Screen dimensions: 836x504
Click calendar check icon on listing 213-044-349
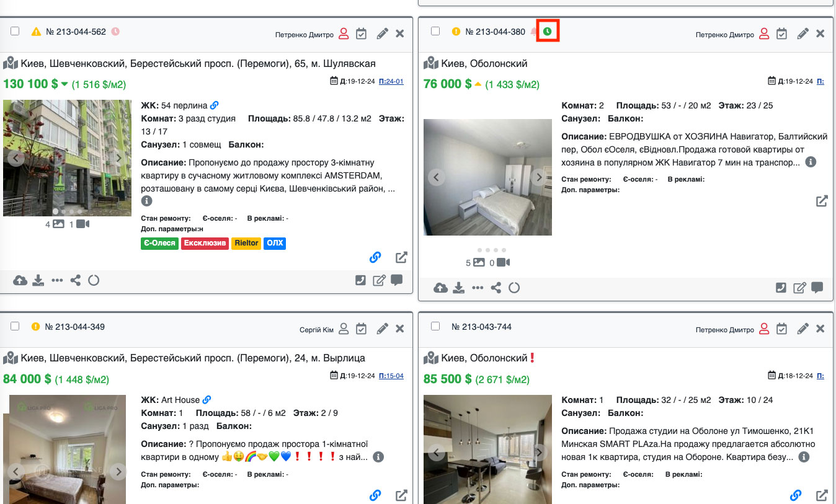coord(362,329)
